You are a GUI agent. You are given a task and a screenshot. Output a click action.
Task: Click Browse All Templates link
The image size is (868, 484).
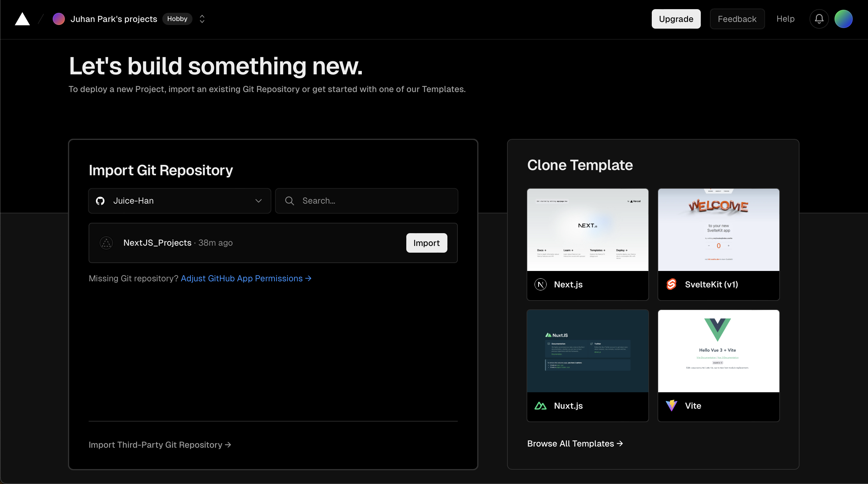point(574,443)
